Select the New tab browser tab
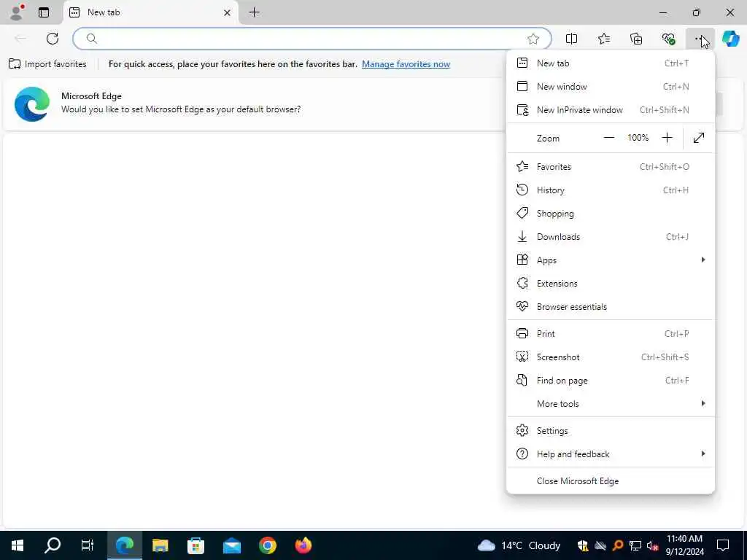This screenshot has width=747, height=560. pos(150,12)
